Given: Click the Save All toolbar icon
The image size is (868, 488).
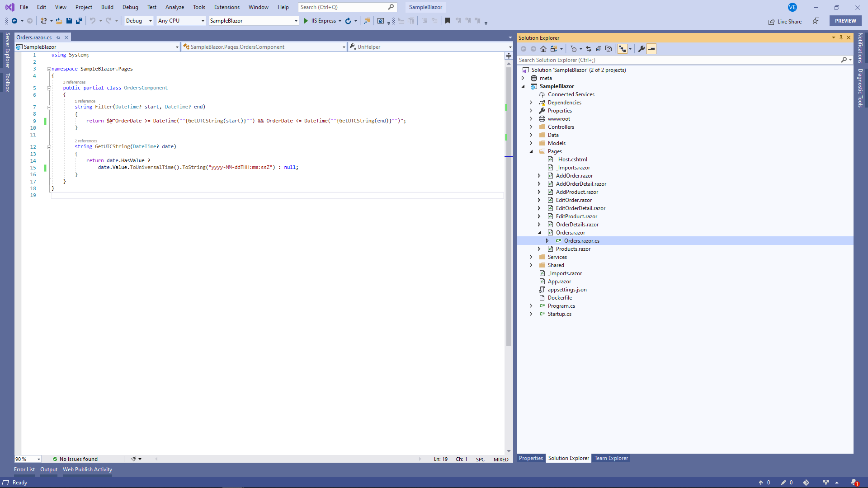Looking at the screenshot, I should coord(79,21).
